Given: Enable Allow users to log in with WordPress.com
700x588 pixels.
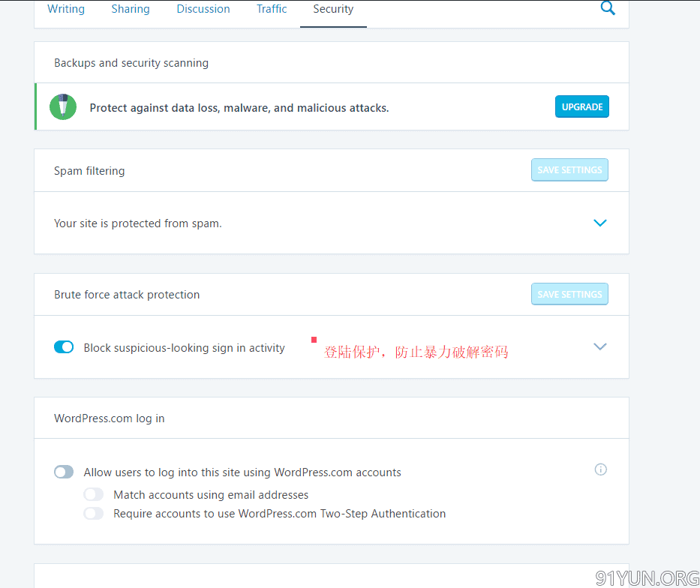Looking at the screenshot, I should (64, 472).
